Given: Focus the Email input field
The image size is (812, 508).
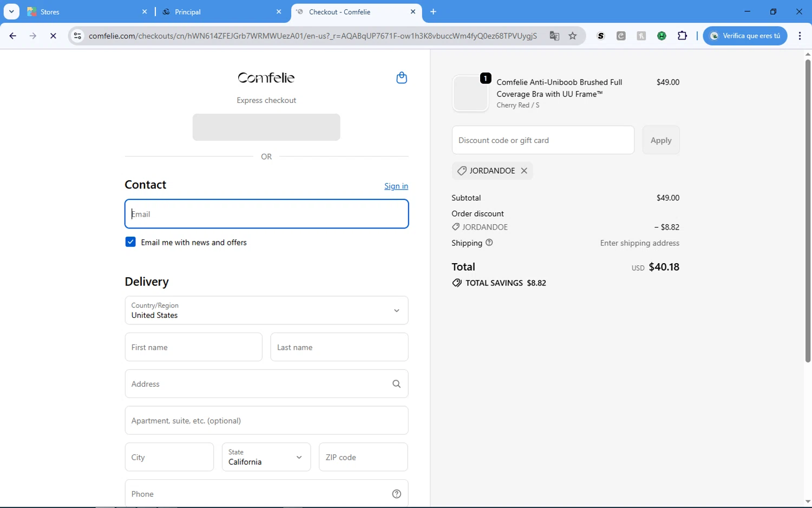Looking at the screenshot, I should pyautogui.click(x=266, y=214).
